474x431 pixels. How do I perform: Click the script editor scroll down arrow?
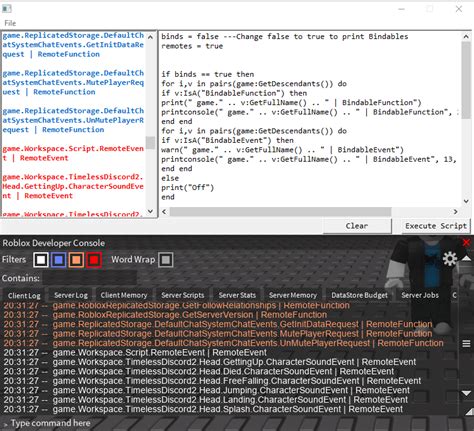[x=466, y=201]
